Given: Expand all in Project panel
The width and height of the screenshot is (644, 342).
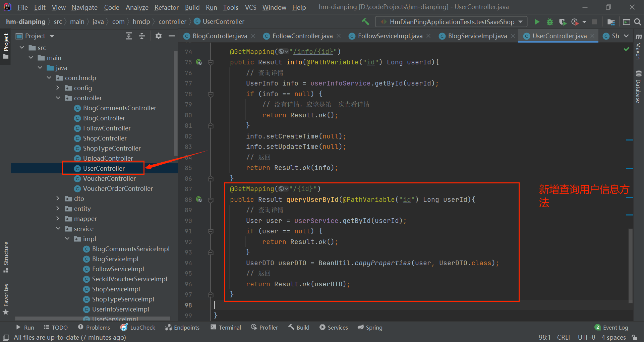Looking at the screenshot, I should 129,36.
